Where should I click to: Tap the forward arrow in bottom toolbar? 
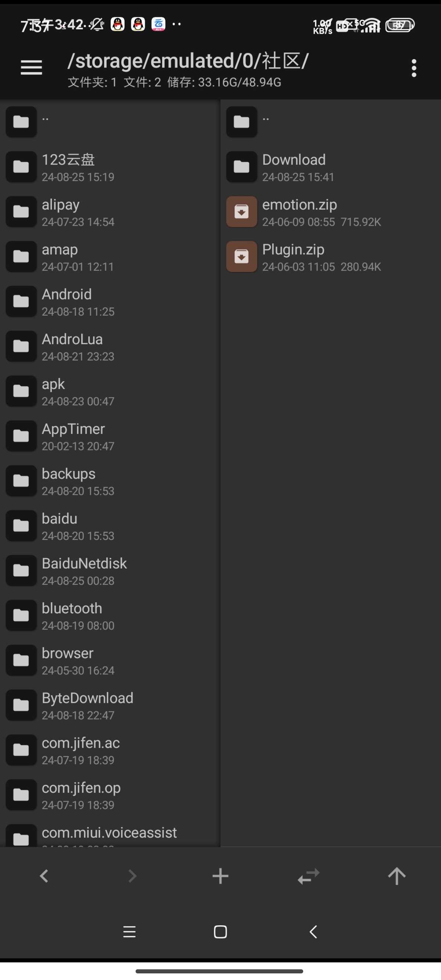[132, 876]
